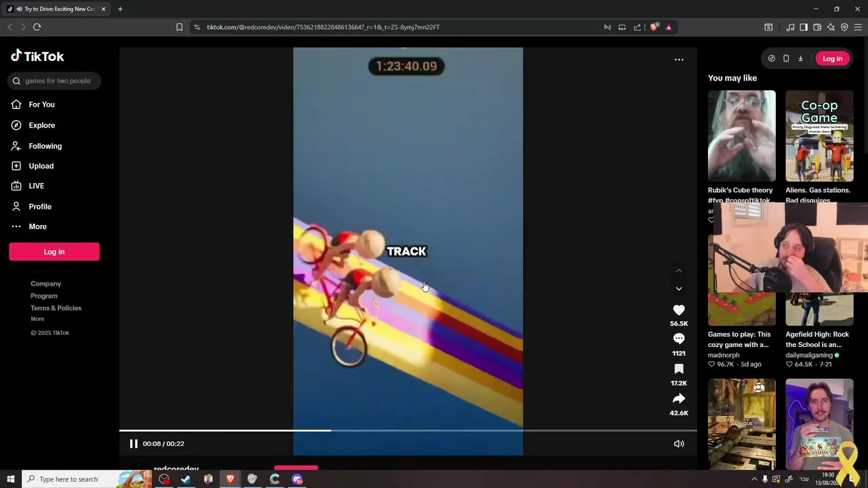Click the phone app icon

786,58
